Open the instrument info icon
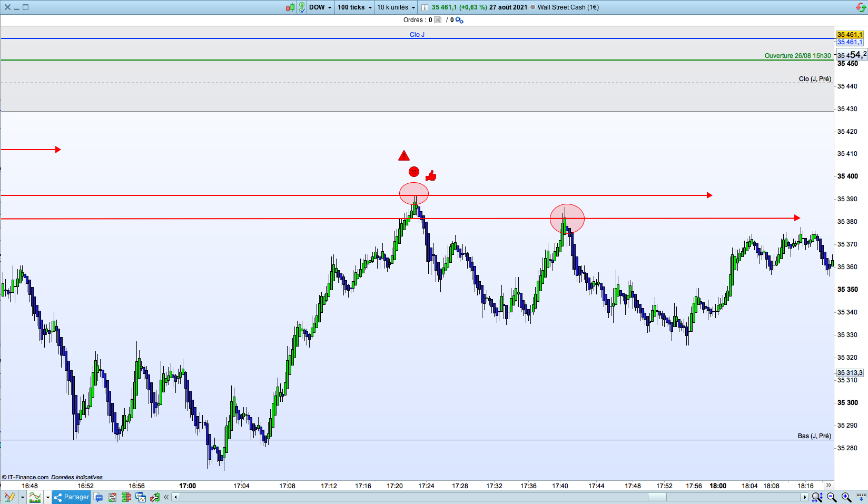Image resolution: width=868 pixels, height=504 pixels. [x=425, y=7]
